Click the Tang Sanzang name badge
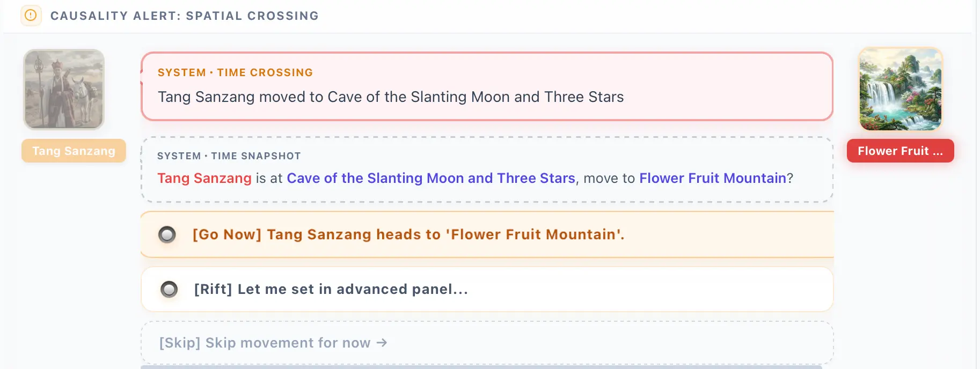The image size is (980, 369). (x=74, y=151)
